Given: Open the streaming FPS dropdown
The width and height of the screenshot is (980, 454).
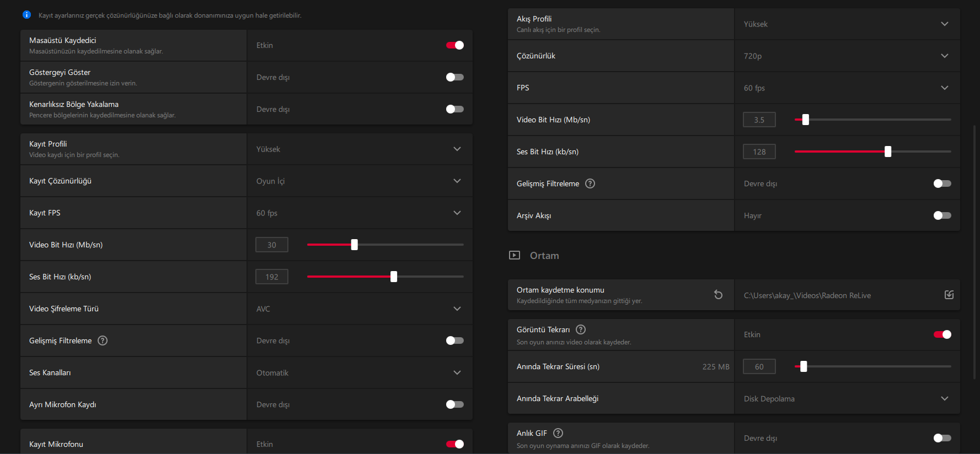Looking at the screenshot, I should point(847,88).
